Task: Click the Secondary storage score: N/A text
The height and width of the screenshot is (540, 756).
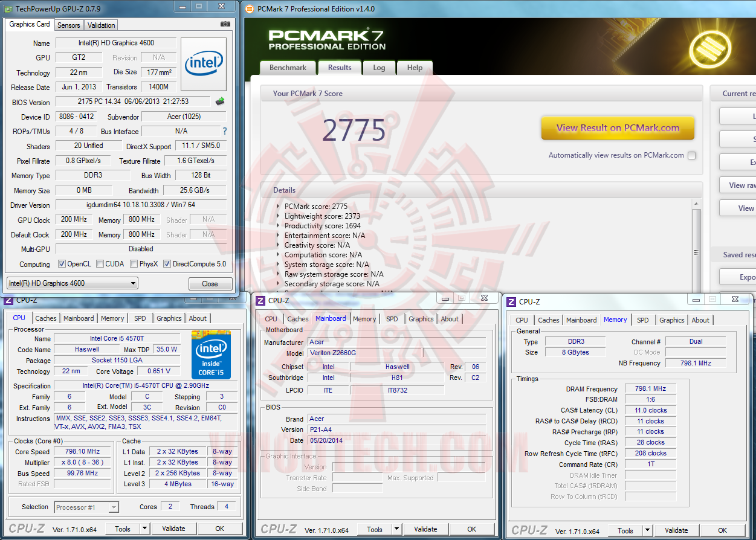Action: coord(332,284)
